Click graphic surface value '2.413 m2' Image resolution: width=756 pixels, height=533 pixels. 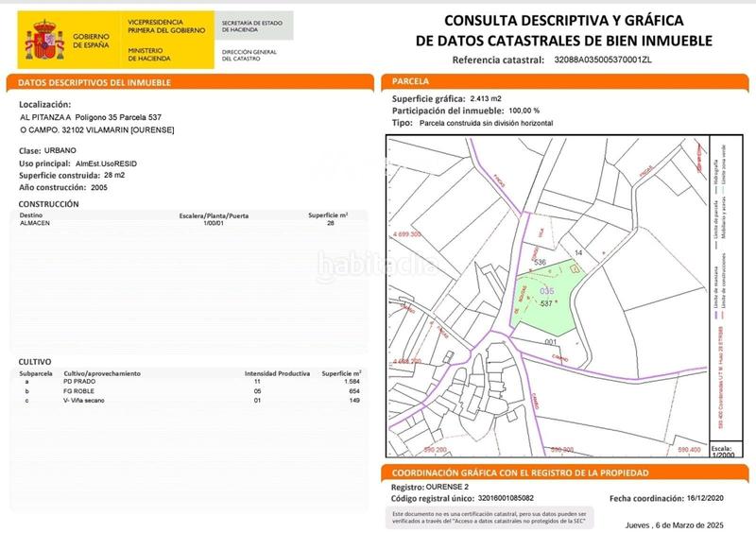(x=486, y=98)
